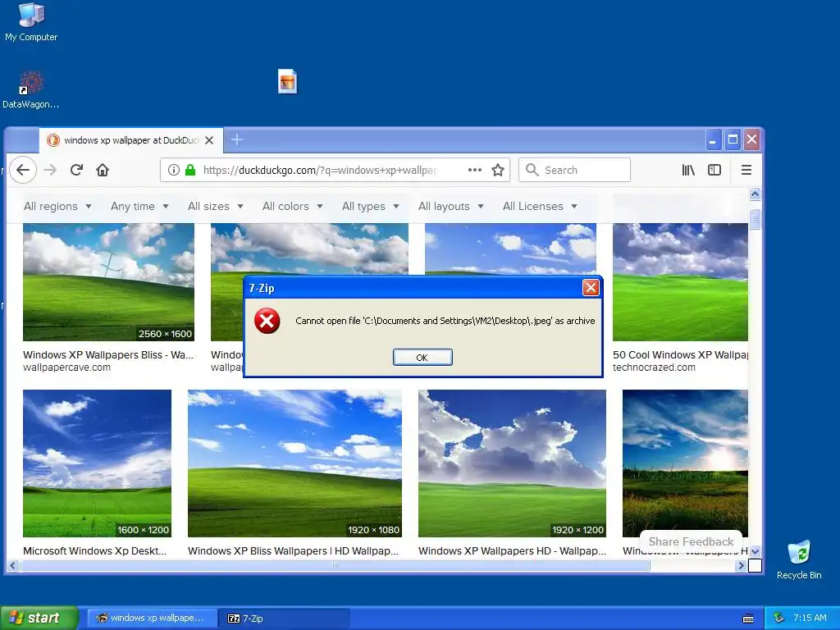The width and height of the screenshot is (840, 630).
Task: Open the All colors dropdown
Action: pyautogui.click(x=293, y=206)
